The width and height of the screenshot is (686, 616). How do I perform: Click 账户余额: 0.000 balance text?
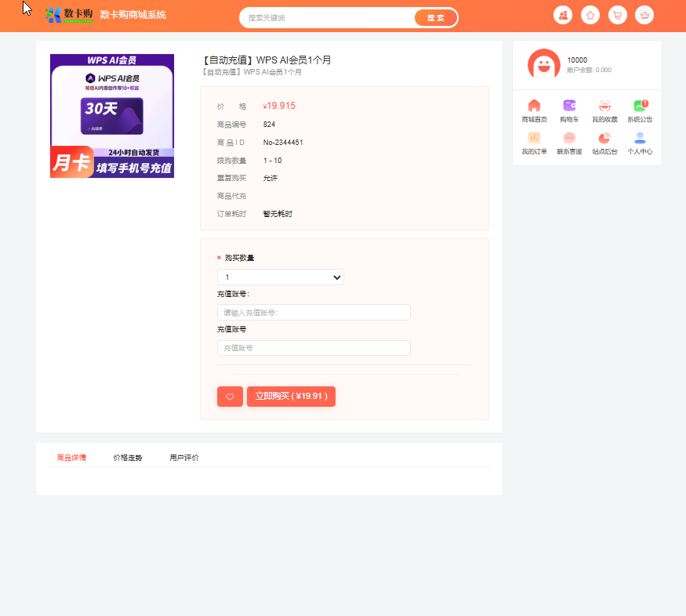(x=589, y=70)
